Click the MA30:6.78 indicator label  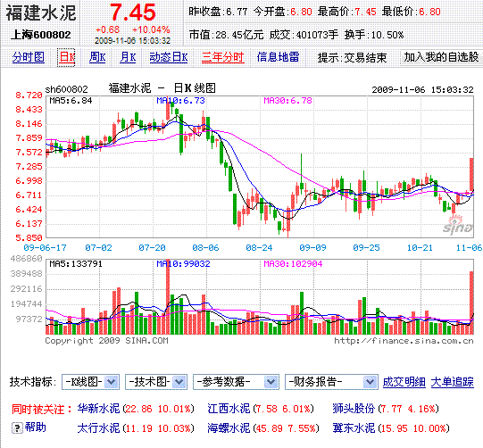[x=288, y=100]
